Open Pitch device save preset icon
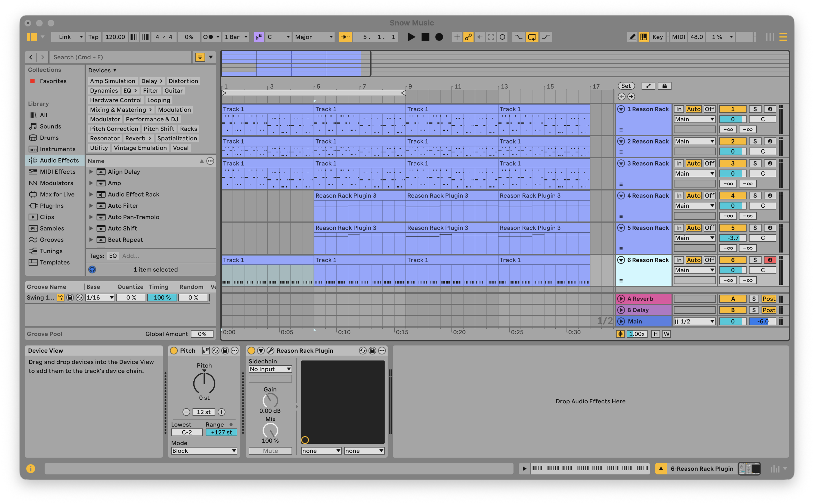The height and width of the screenshot is (504, 814). 225,350
